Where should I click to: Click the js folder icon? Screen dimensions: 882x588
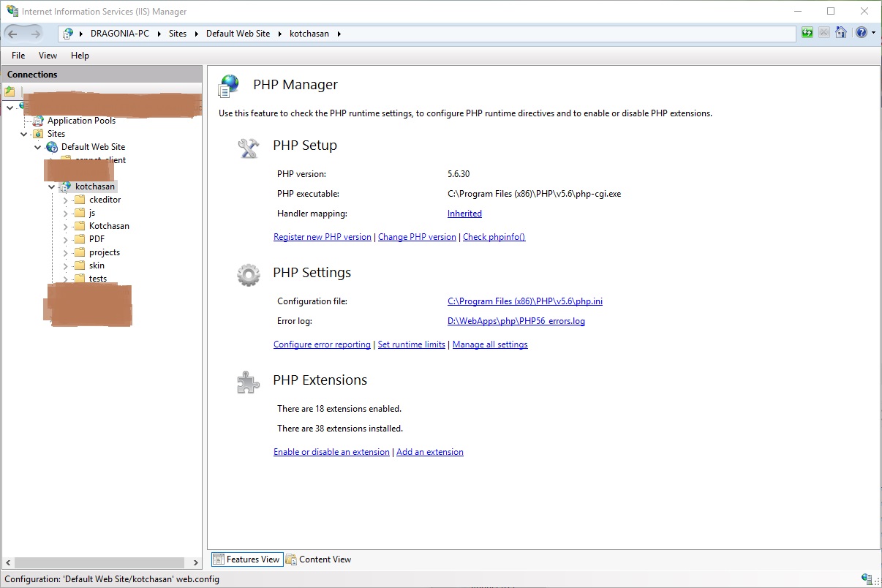[x=80, y=213]
